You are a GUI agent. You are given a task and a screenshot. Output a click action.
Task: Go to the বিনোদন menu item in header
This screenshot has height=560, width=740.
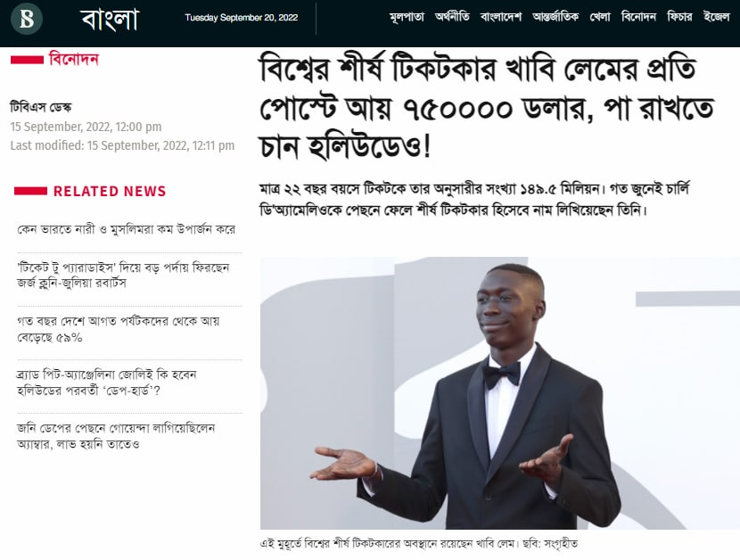tap(638, 18)
